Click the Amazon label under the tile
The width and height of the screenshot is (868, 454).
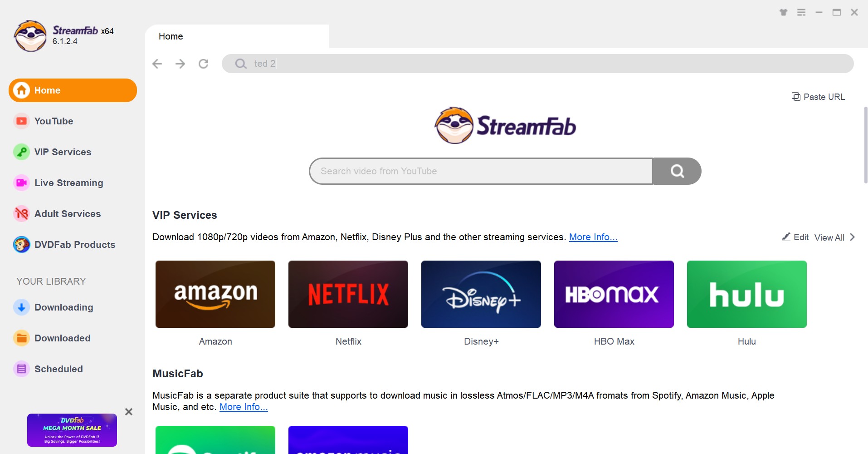click(x=215, y=341)
